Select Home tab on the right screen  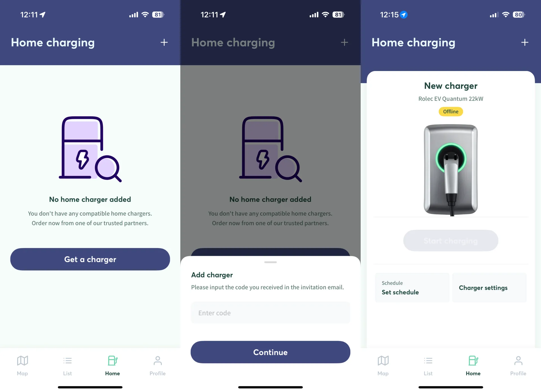473,366
